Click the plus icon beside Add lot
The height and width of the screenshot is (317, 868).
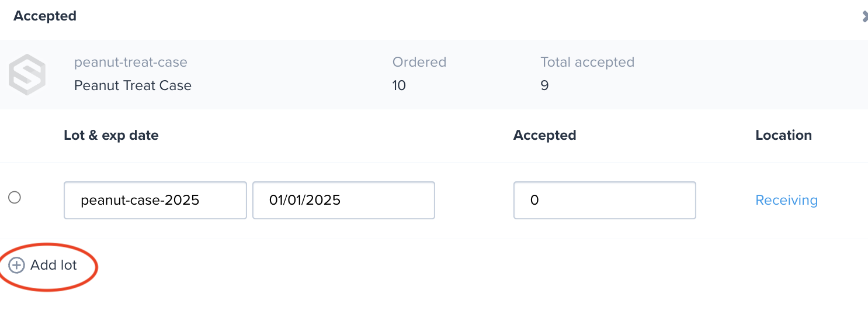click(16, 265)
